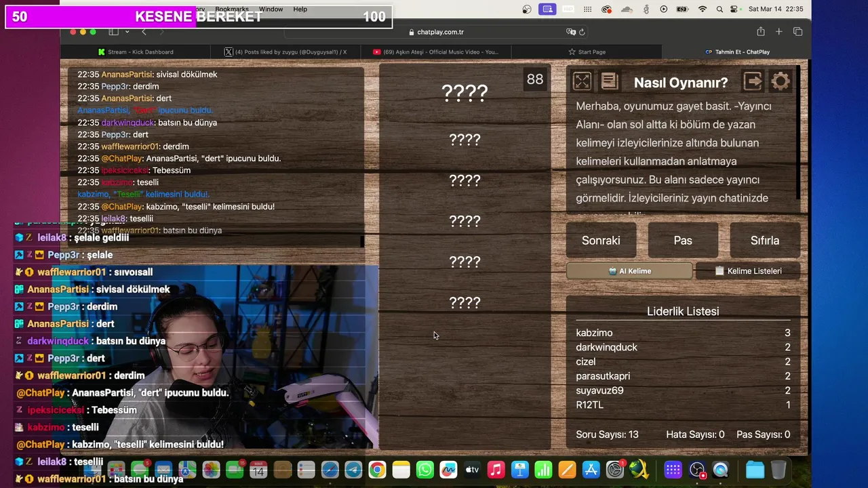This screenshot has width=868, height=488.
Task: Open Apple TV from the dock
Action: [472, 470]
